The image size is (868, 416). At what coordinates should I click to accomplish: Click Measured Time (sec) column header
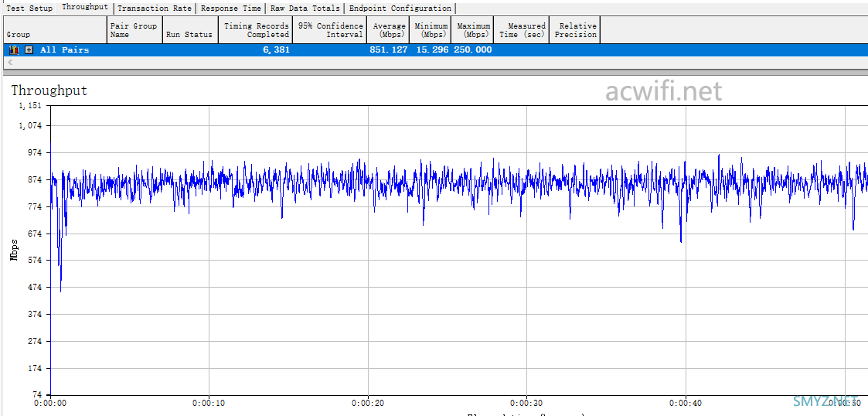pos(522,30)
